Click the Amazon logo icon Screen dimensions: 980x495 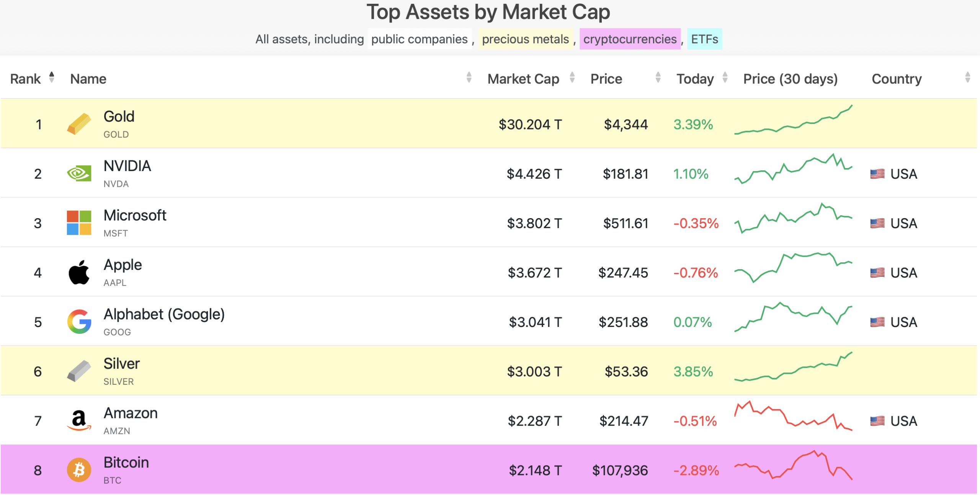(x=79, y=420)
